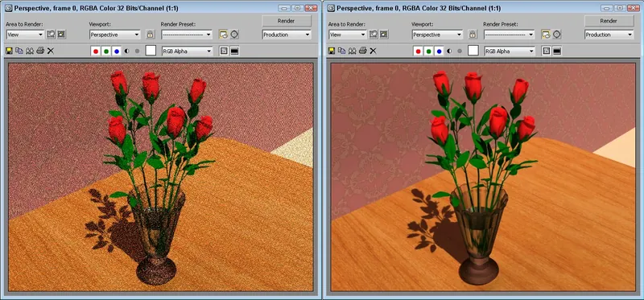The height and width of the screenshot is (300, 644).
Task: Open Production dropdown in right render window
Action: 609,35
